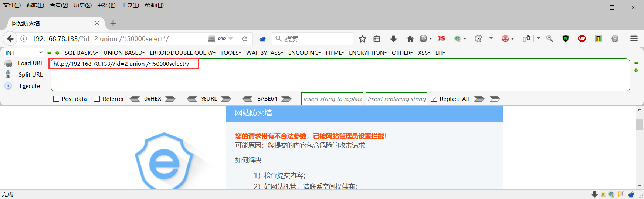Expand the XSS menu
The image size is (644, 199).
[x=424, y=53]
